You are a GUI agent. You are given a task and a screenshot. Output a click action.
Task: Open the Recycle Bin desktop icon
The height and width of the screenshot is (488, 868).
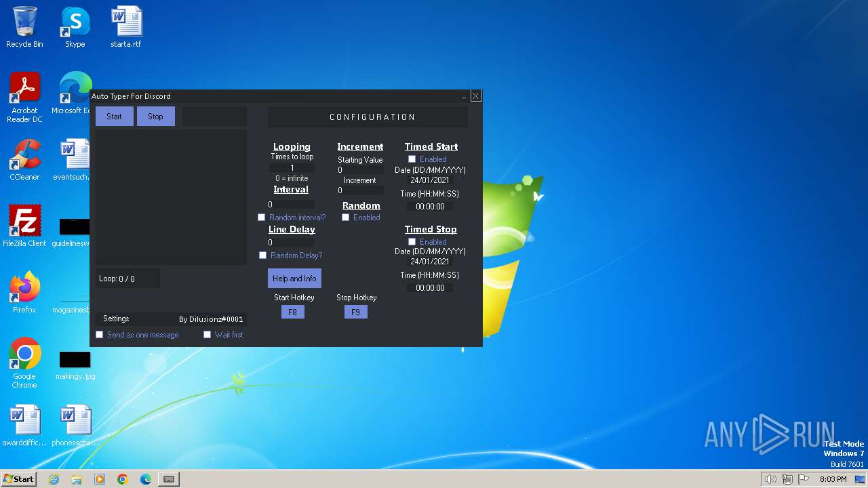[x=24, y=27]
